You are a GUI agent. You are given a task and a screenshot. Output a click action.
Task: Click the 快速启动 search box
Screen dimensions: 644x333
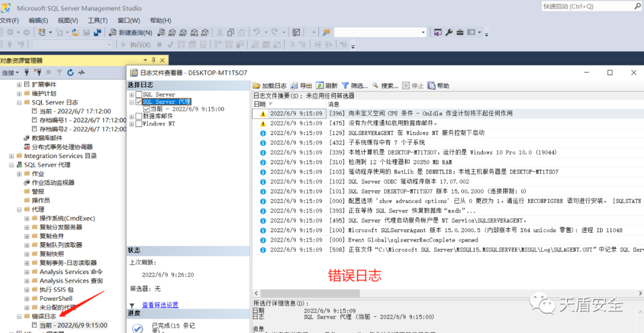[x=590, y=7]
